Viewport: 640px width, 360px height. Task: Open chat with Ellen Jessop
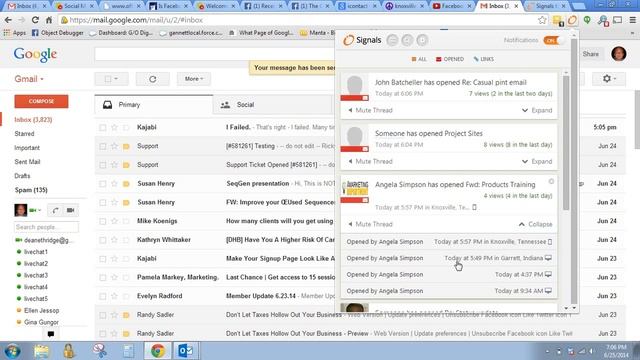41,311
